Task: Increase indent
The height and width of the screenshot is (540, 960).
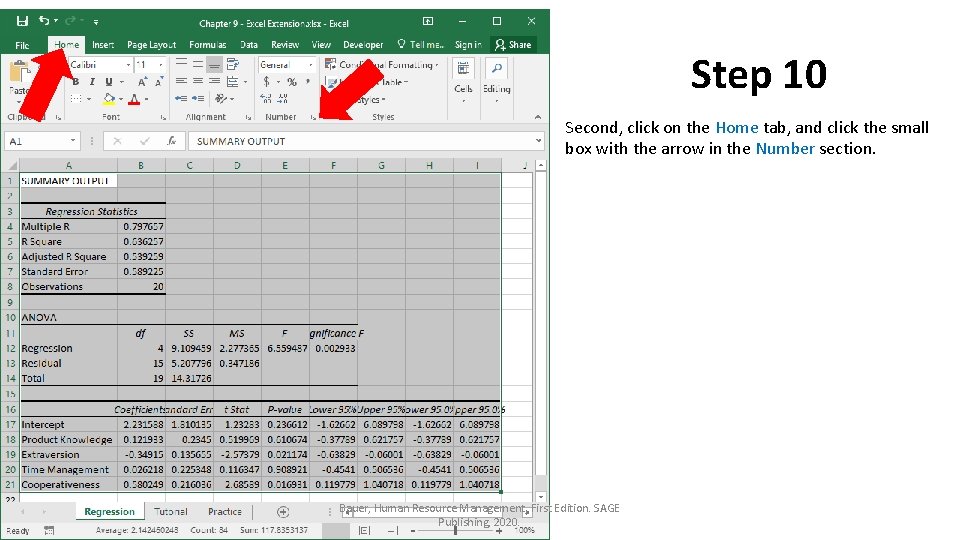Action: tap(198, 98)
